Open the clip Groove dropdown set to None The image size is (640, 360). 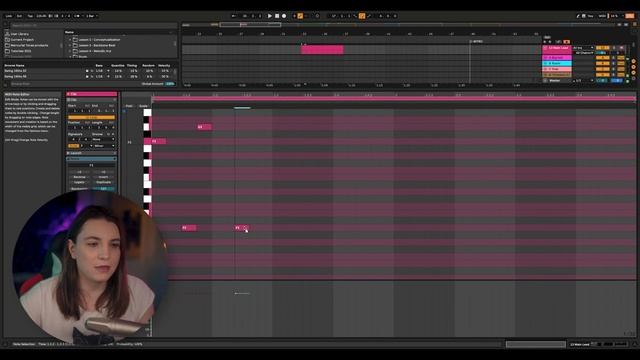(x=103, y=139)
